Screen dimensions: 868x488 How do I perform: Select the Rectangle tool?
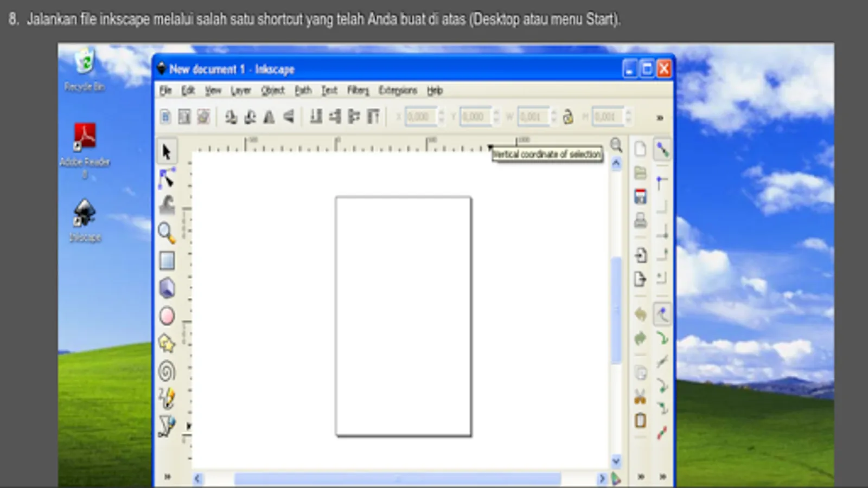point(167,261)
